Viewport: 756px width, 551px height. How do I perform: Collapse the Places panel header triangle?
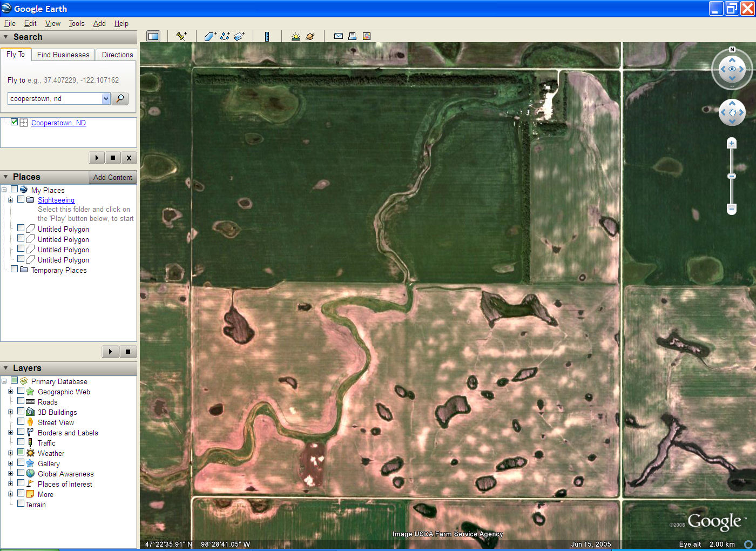(6, 177)
